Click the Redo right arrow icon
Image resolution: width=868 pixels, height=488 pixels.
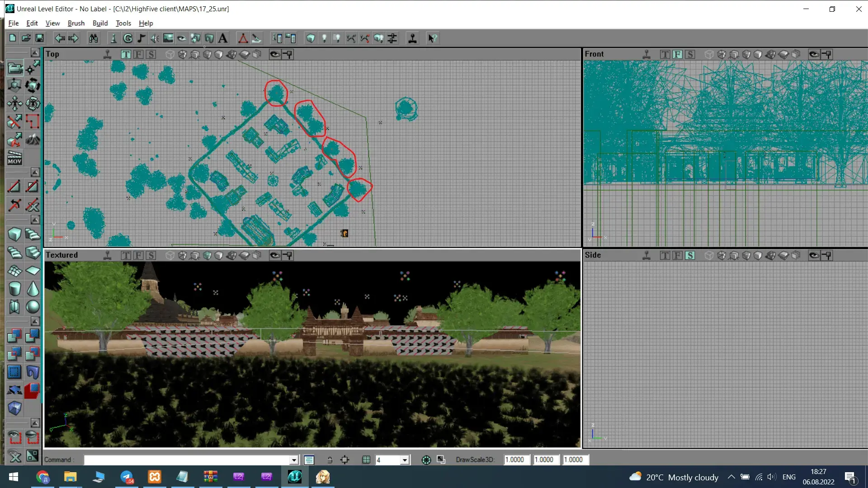pyautogui.click(x=73, y=38)
